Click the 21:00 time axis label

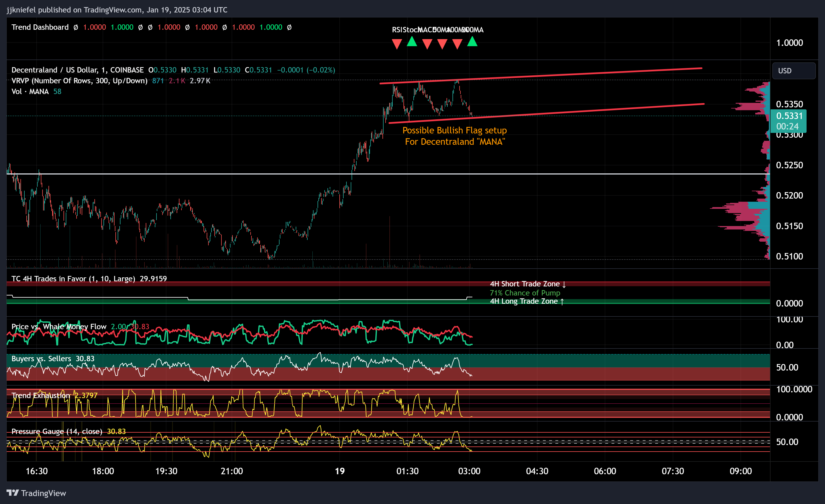(x=232, y=471)
